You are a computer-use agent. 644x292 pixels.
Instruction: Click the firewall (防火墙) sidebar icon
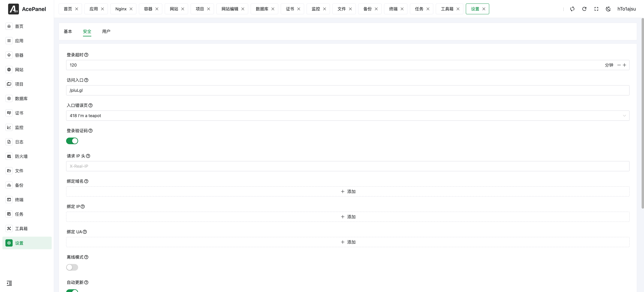point(9,156)
